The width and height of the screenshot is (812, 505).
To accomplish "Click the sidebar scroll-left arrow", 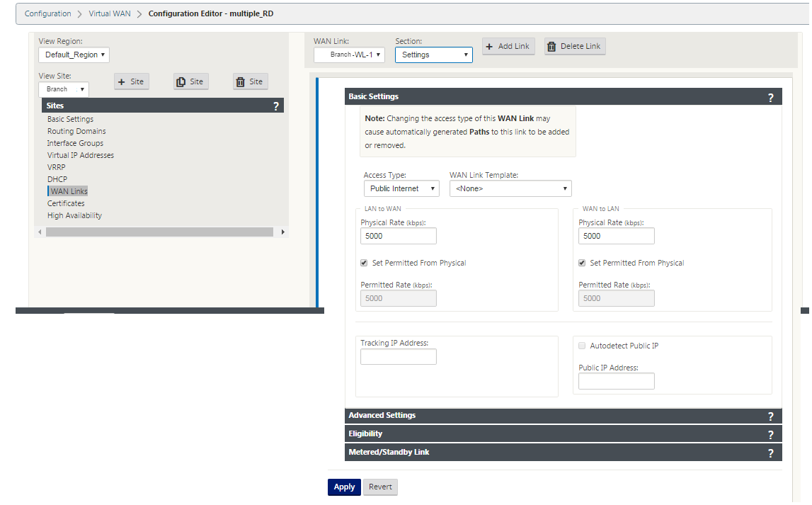I will [40, 232].
